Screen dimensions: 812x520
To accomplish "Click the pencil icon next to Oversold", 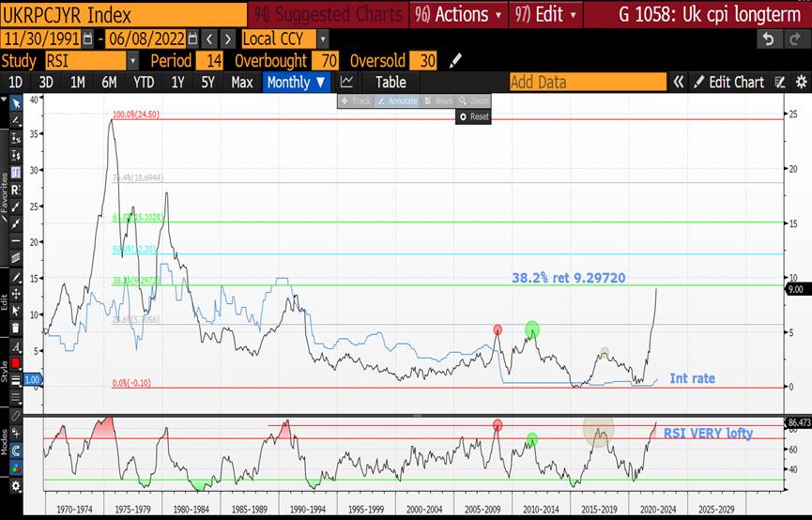I will pyautogui.click(x=455, y=61).
